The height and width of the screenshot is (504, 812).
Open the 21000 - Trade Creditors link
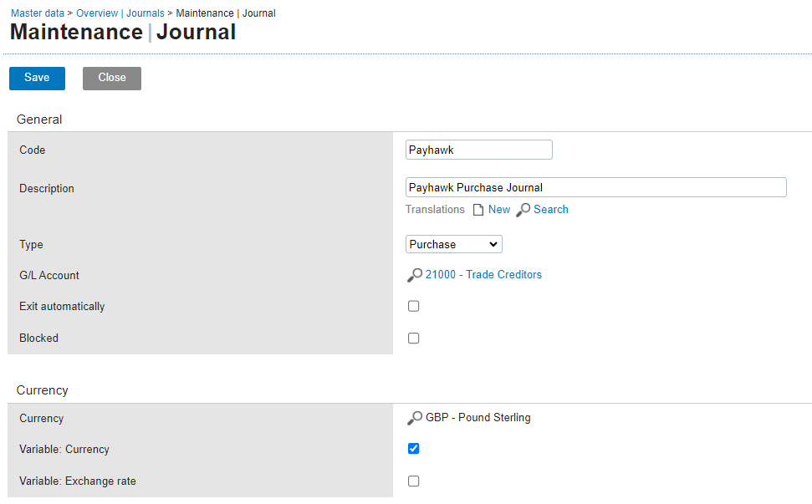(483, 275)
